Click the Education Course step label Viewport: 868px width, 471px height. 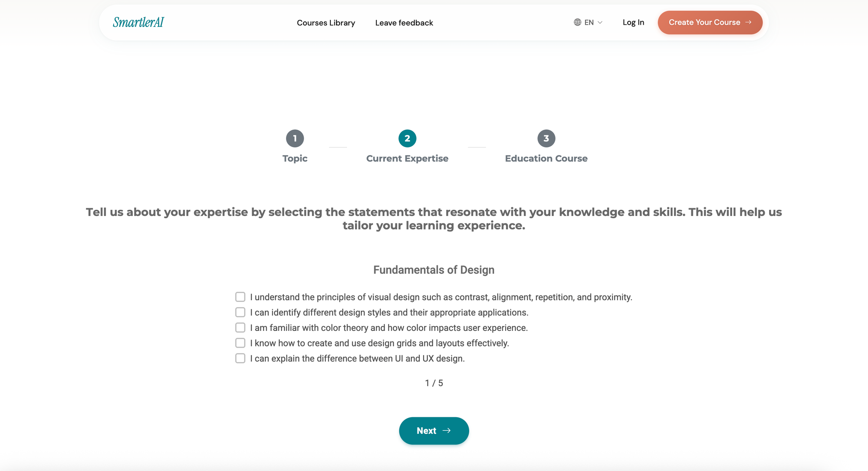pos(546,158)
